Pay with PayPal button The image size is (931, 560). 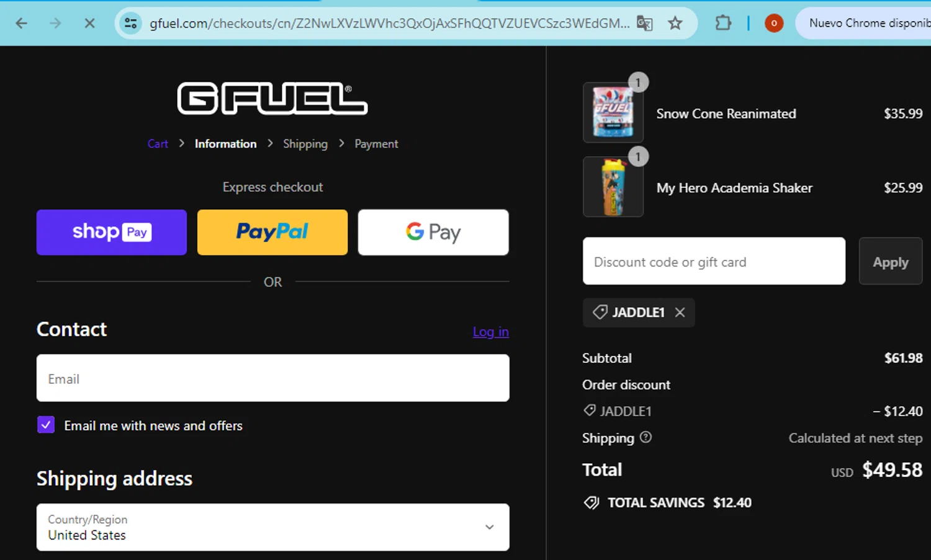[272, 232]
